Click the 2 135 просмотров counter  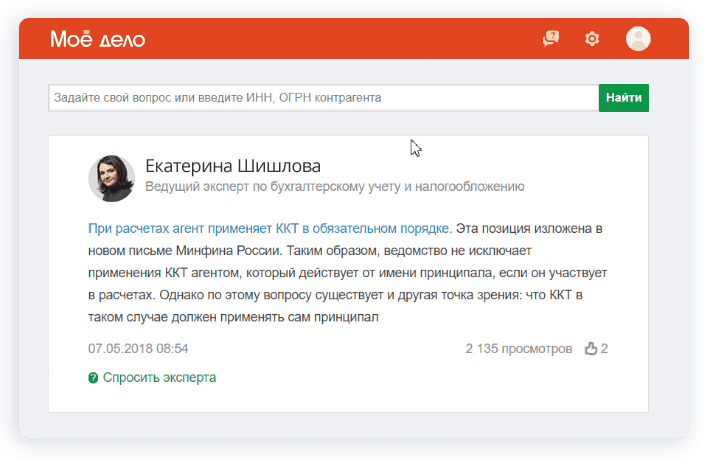click(518, 349)
